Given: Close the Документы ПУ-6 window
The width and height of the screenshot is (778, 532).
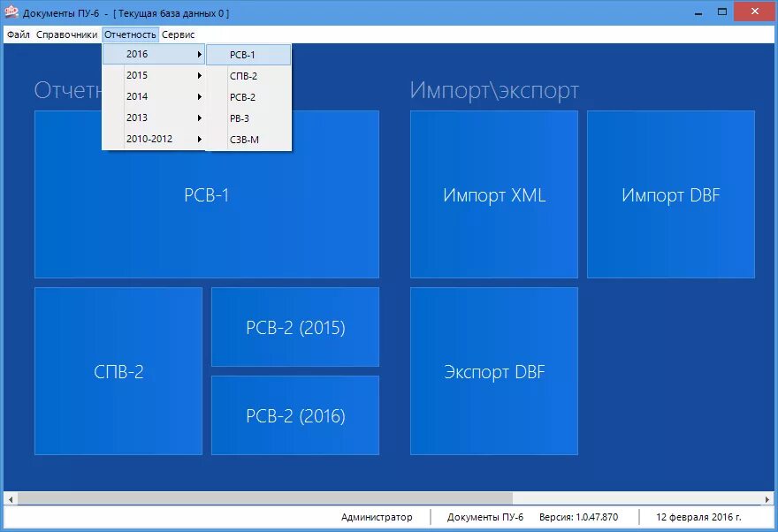Looking at the screenshot, I should click(x=755, y=11).
